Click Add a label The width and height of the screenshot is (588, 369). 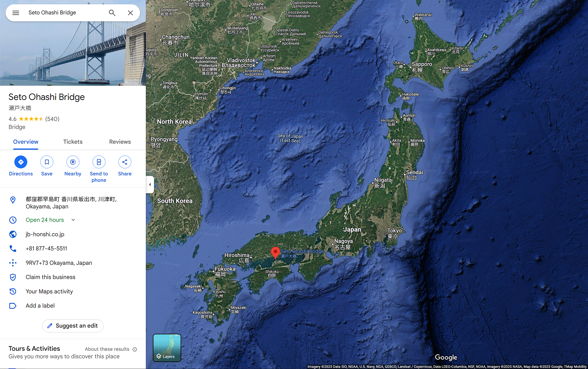pyautogui.click(x=40, y=306)
